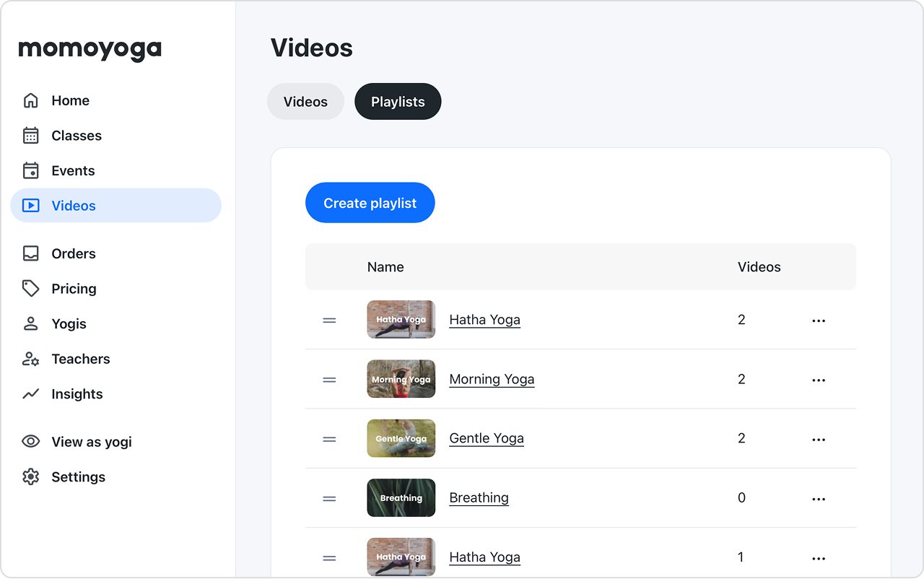The width and height of the screenshot is (924, 579).
Task: Open the Gentle Yoga playlist link
Action: 487,438
